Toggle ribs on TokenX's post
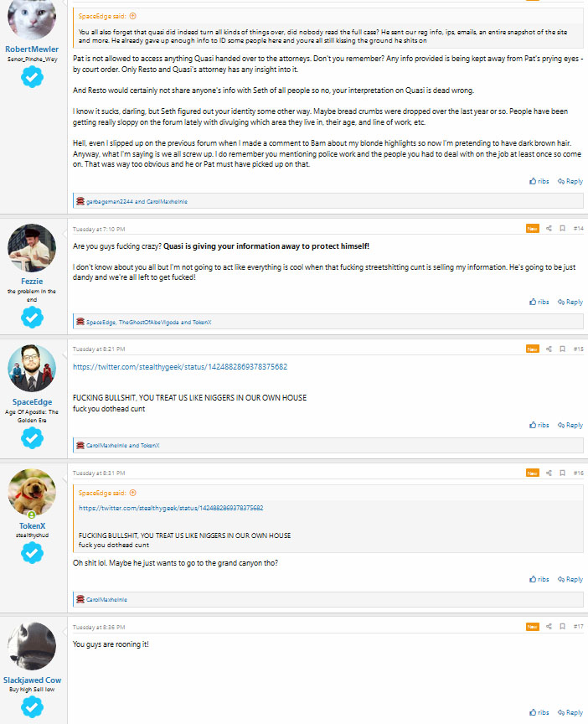588x724 pixels. [539, 579]
